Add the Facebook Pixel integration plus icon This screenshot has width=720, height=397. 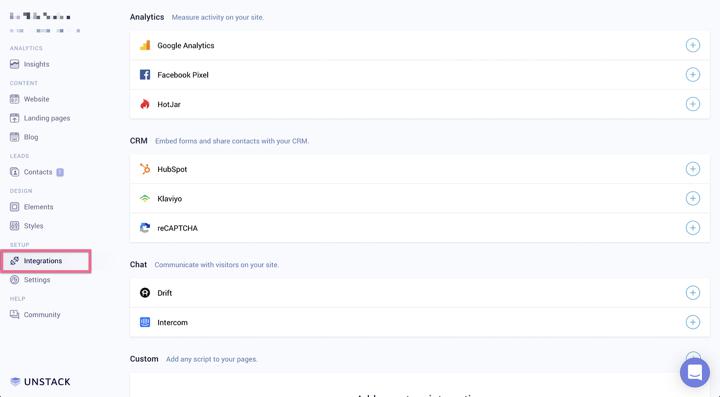coord(692,74)
